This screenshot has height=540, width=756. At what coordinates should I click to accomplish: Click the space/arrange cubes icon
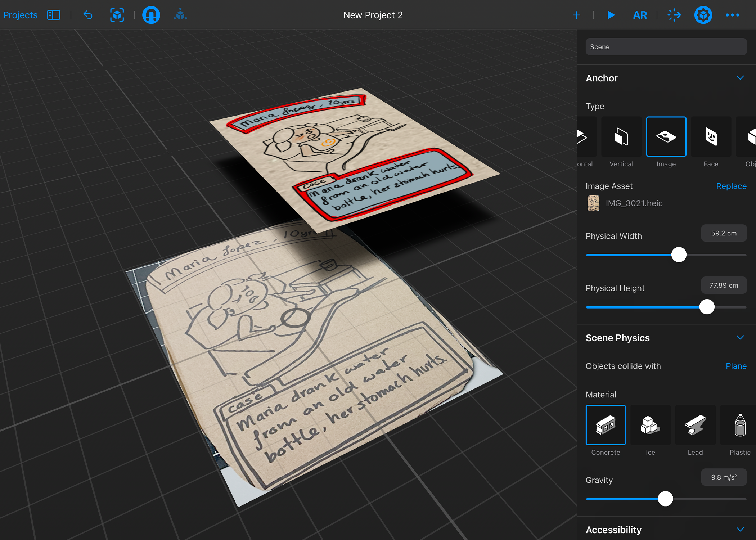(x=180, y=15)
